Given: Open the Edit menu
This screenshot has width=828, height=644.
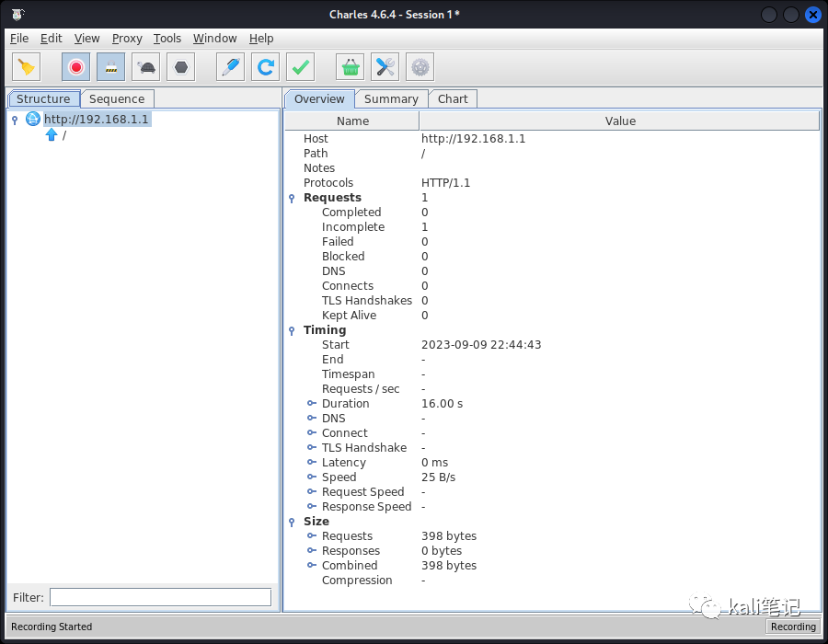Looking at the screenshot, I should pyautogui.click(x=52, y=39).
